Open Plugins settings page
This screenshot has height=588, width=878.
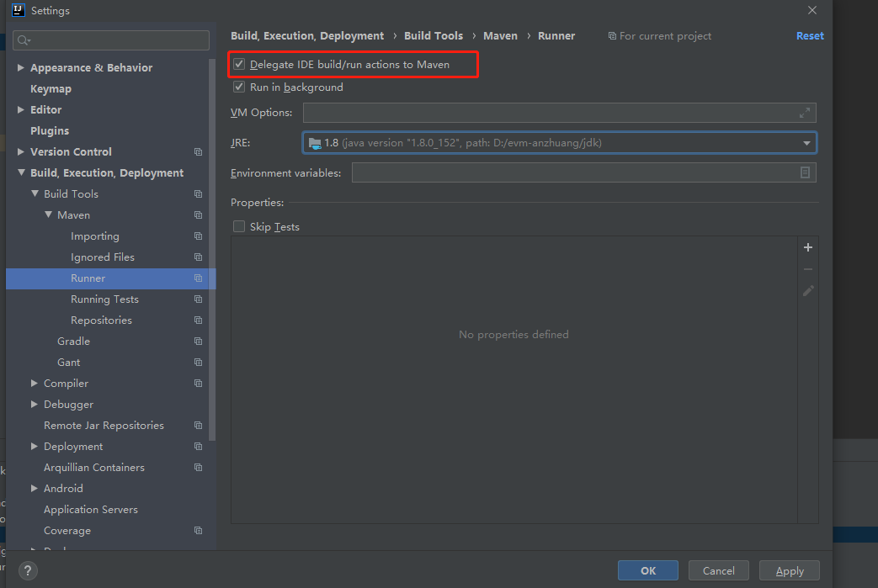[x=50, y=131]
